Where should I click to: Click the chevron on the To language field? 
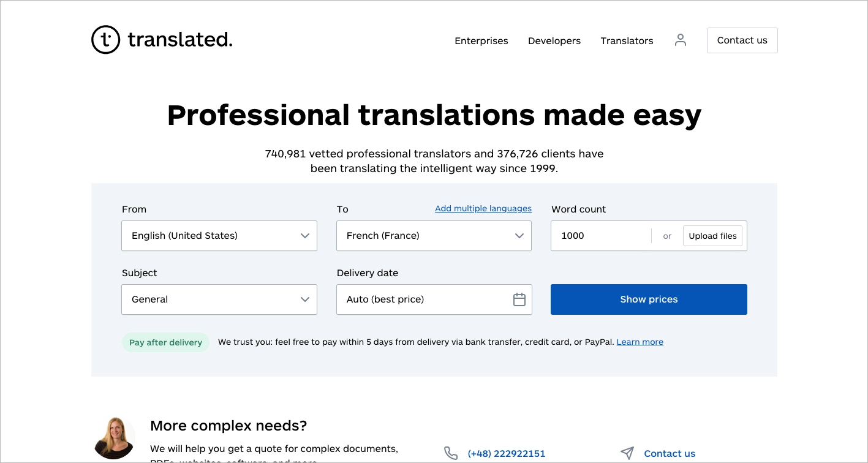click(x=519, y=236)
